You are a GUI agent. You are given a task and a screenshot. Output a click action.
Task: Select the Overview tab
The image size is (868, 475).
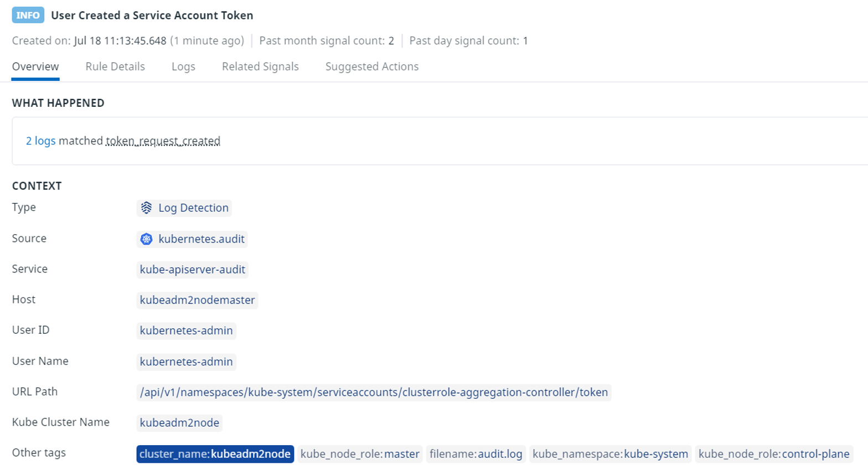[35, 66]
